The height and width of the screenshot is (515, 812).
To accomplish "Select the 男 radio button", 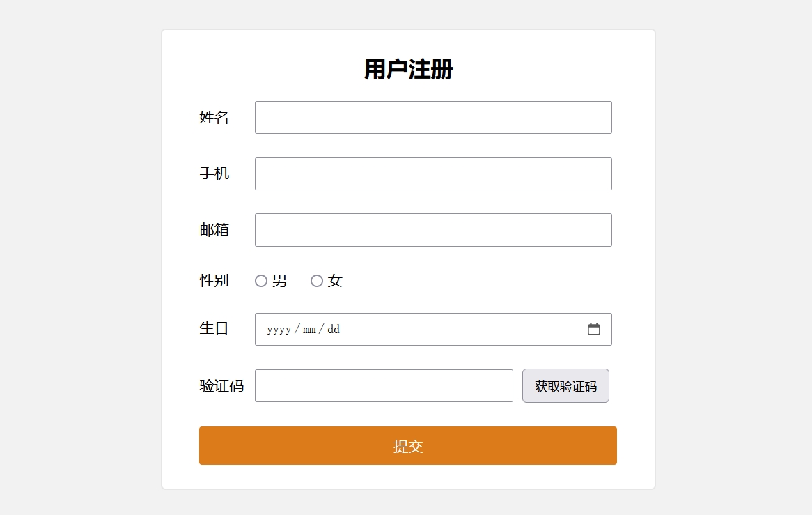I will coord(261,281).
